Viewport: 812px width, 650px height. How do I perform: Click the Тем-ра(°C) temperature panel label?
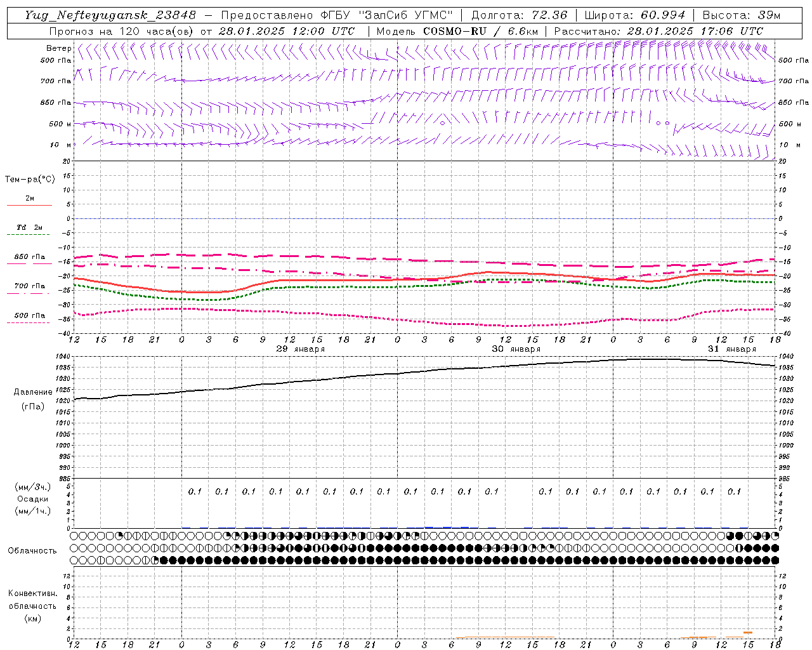pos(30,179)
